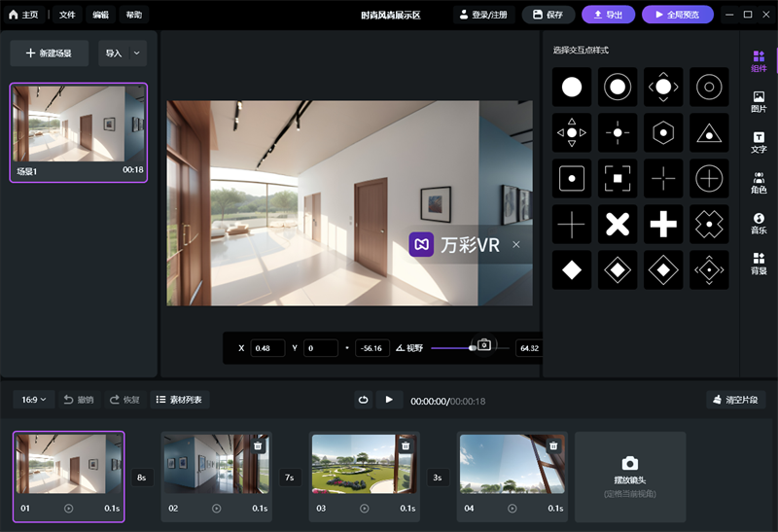Click 新建场景 to create new scene
Screen dimensions: 778x532
tap(49, 53)
